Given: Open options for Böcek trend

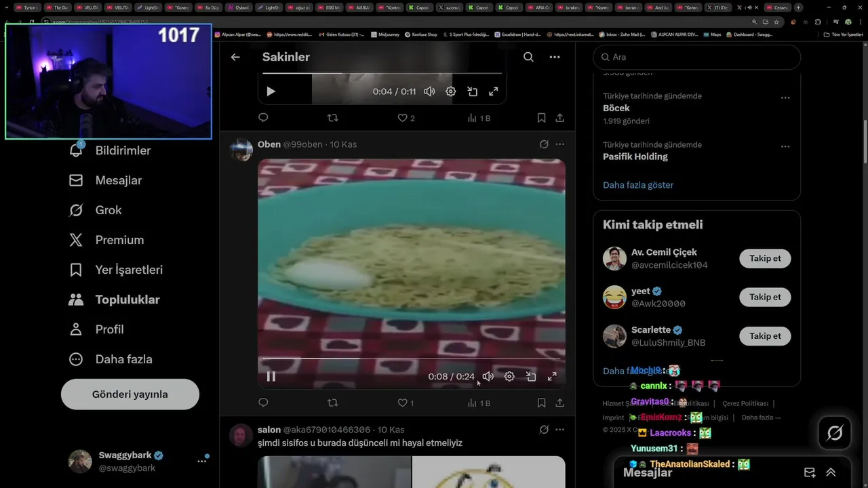Looking at the screenshot, I should pyautogui.click(x=785, y=98).
